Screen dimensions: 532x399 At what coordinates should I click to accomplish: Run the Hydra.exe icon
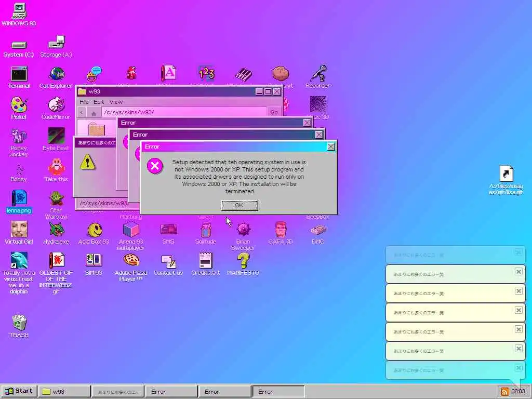(56, 229)
